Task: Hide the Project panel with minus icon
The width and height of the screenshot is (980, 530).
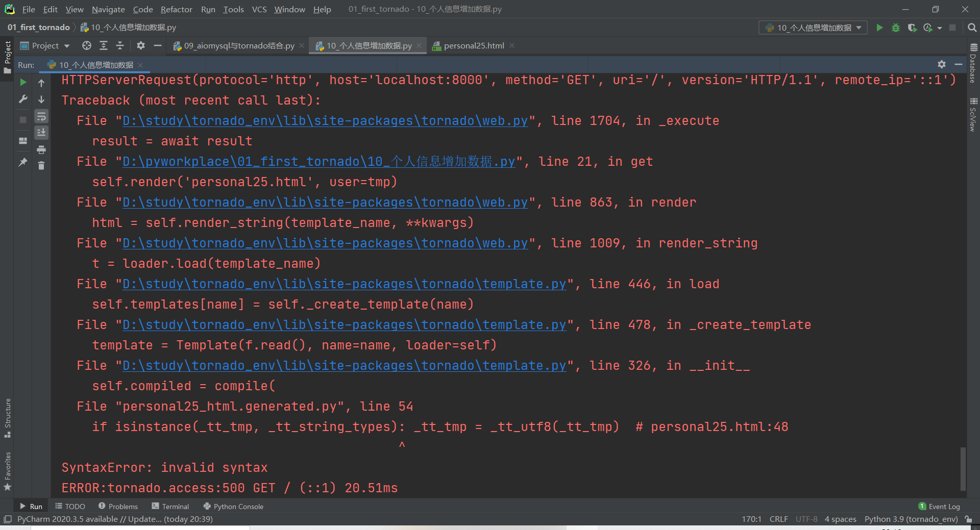Action: coord(158,45)
